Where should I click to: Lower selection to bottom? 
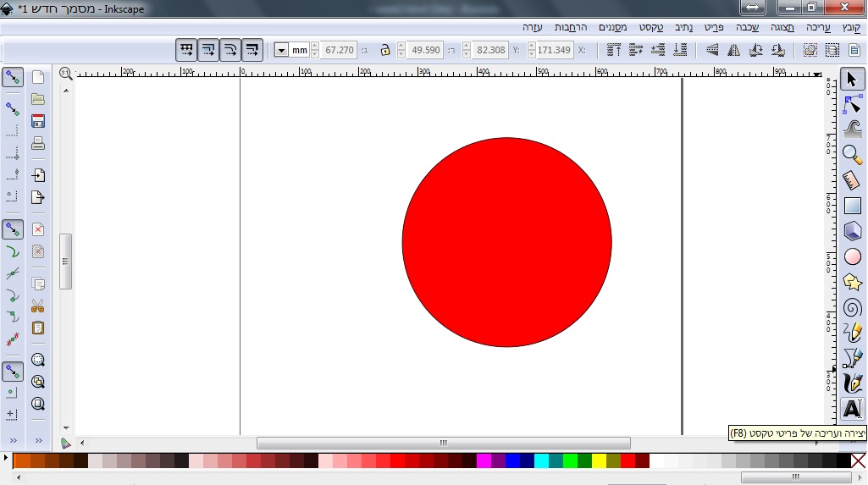tap(680, 50)
